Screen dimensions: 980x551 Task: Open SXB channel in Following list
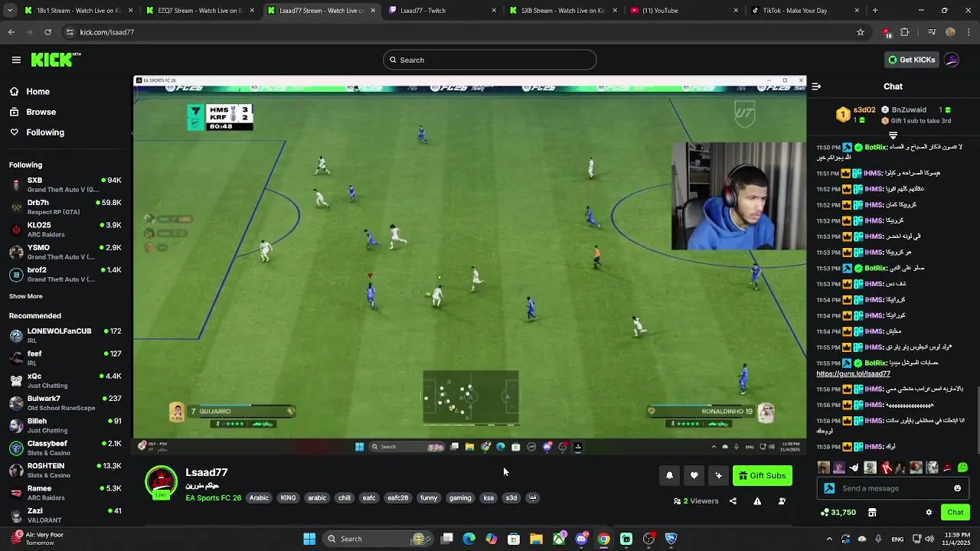click(x=65, y=184)
